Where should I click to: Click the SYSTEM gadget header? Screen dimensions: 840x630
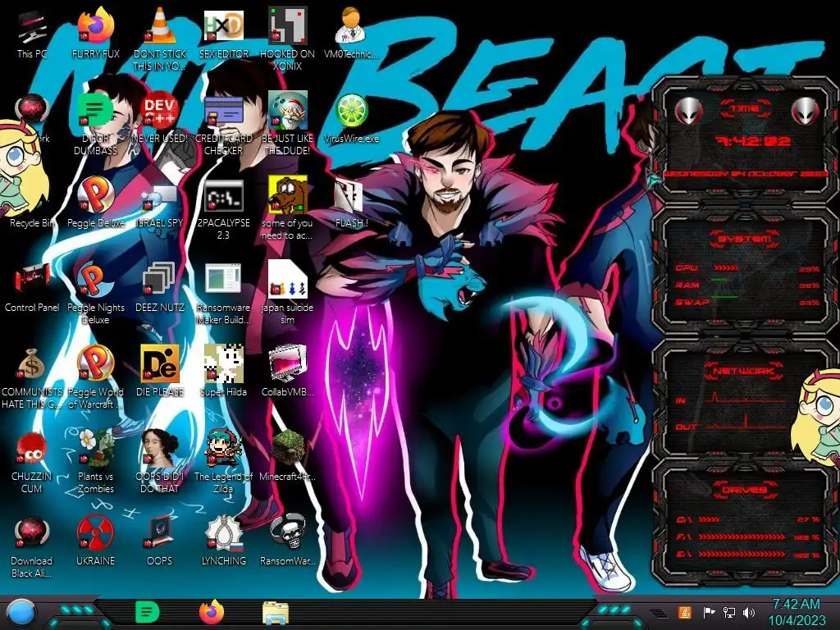(745, 239)
